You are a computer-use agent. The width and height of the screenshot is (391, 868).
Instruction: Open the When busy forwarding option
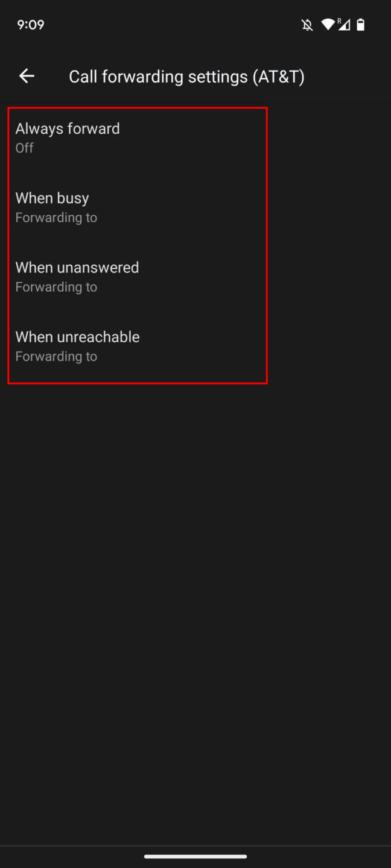click(x=52, y=198)
